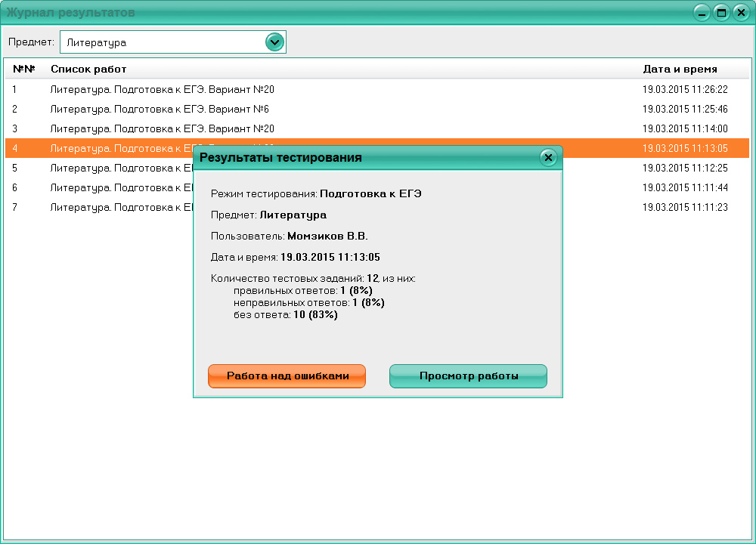Click the Журнал результатов window title
Viewport: 756px width, 544px height.
click(72, 12)
